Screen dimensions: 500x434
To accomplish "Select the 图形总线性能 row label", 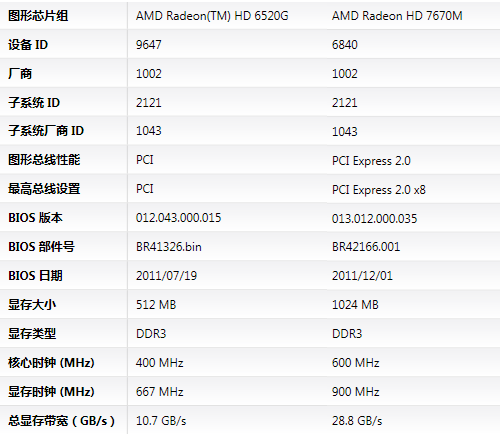I will [44, 160].
